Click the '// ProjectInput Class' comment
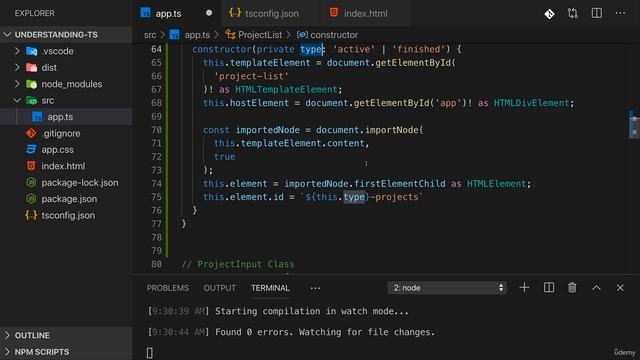640x360 pixels. tap(238, 264)
